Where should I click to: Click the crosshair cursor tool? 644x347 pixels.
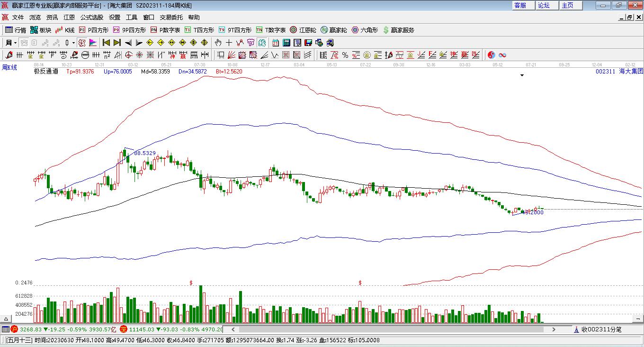[229, 43]
